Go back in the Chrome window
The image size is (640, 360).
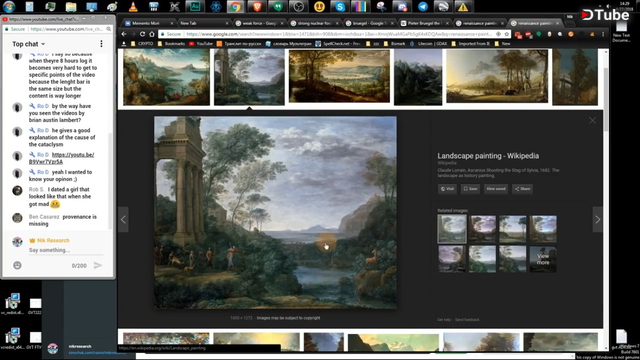pyautogui.click(x=124, y=34)
